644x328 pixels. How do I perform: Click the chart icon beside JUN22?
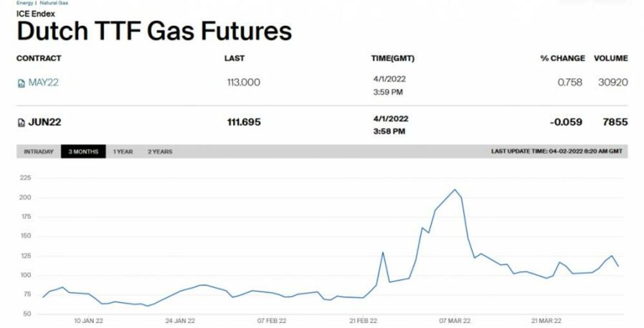(x=21, y=122)
